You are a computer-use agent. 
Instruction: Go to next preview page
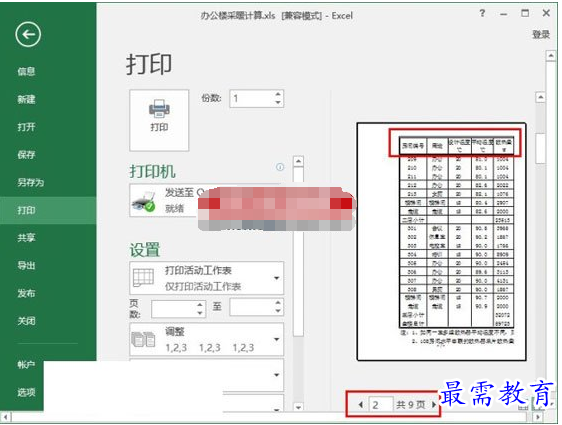[x=434, y=405]
